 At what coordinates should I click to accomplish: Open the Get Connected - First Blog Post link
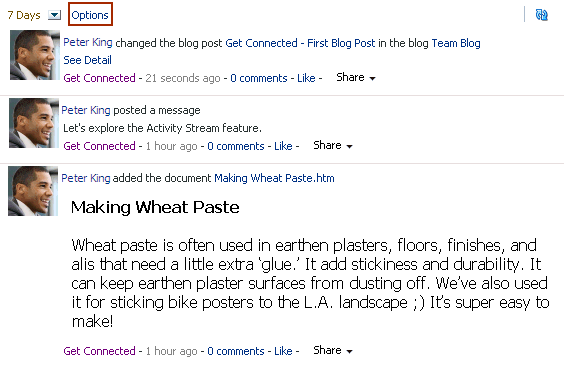[x=300, y=43]
